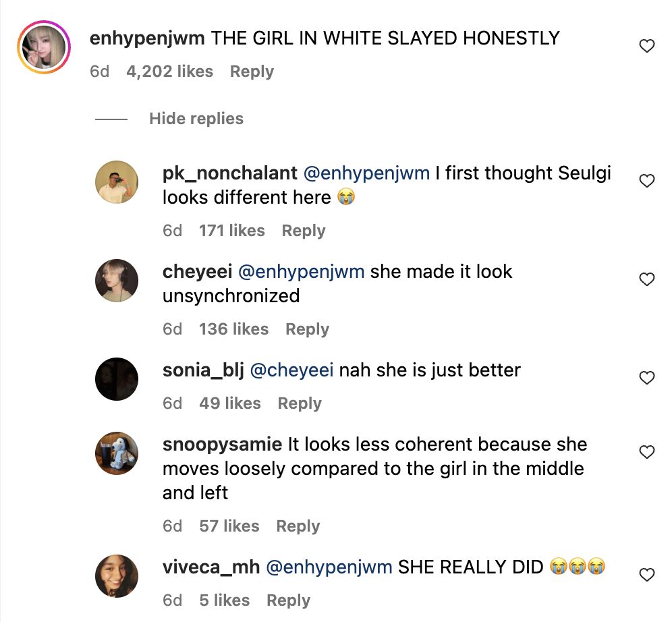The image size is (672, 622).
Task: View the 136 likes on cheyeei's reply
Action: [233, 329]
